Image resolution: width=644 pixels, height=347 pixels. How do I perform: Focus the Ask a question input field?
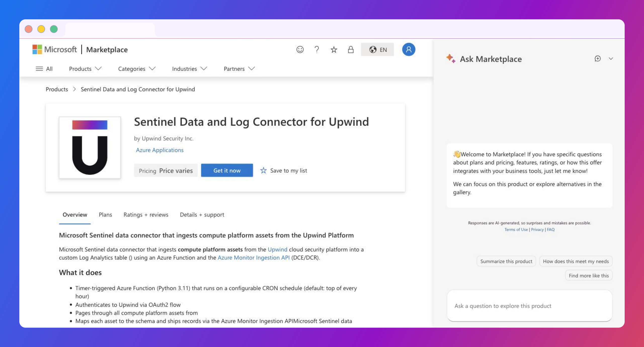(x=530, y=306)
